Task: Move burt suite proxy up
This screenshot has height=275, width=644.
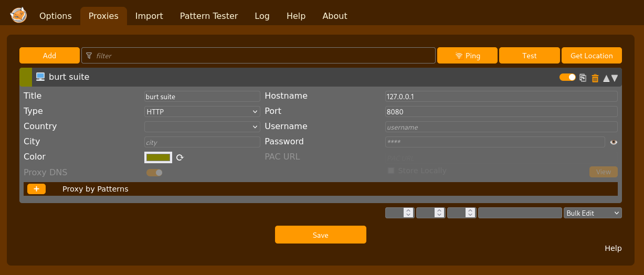Action: click(x=606, y=78)
